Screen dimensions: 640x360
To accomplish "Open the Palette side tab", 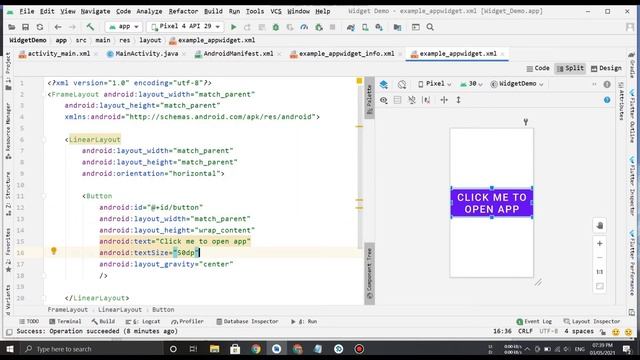I will point(369,98).
